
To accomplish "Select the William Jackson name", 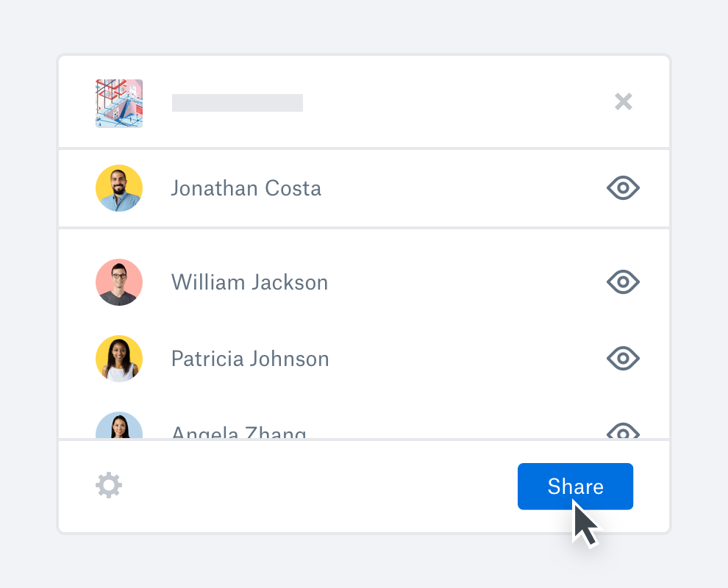I will click(x=249, y=282).
